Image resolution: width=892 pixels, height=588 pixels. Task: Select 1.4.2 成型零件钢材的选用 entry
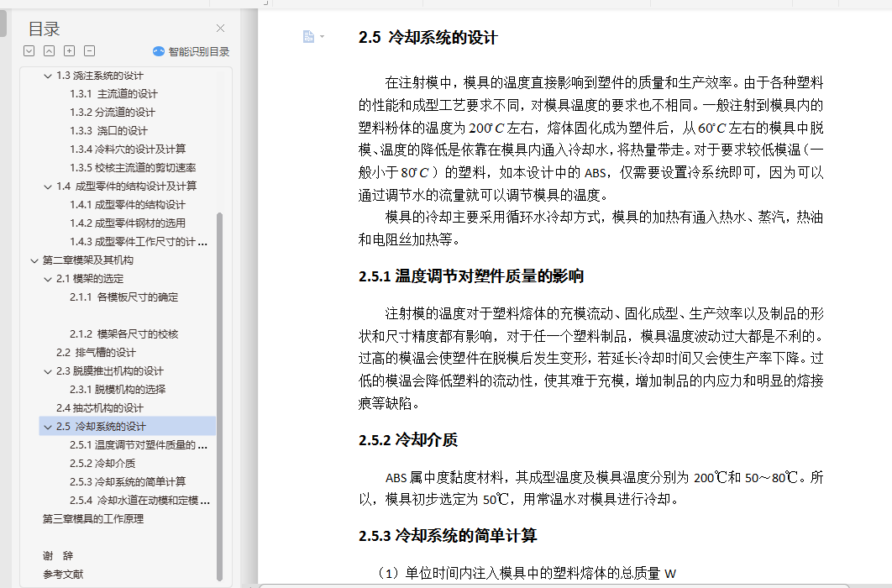point(128,223)
